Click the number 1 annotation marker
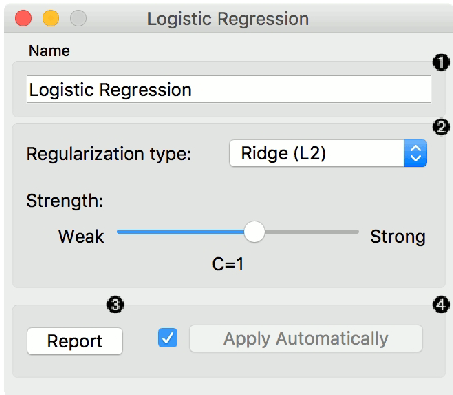The width and height of the screenshot is (453, 395). point(441,62)
